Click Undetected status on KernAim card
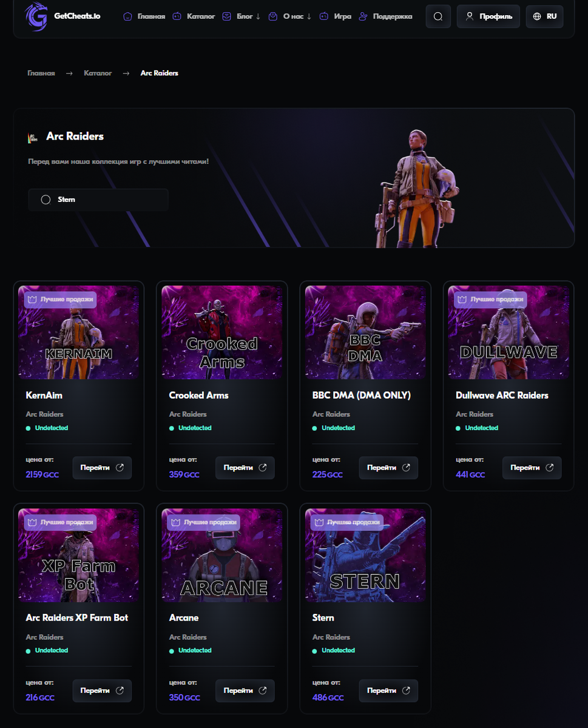 [x=52, y=428]
